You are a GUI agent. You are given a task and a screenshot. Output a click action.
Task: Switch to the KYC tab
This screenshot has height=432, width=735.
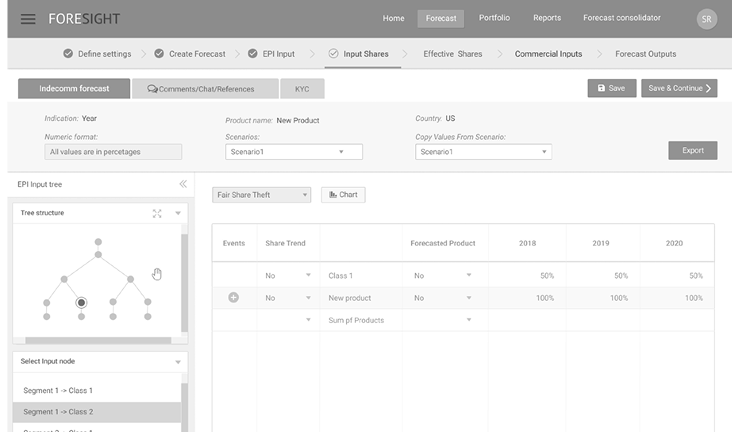[302, 89]
